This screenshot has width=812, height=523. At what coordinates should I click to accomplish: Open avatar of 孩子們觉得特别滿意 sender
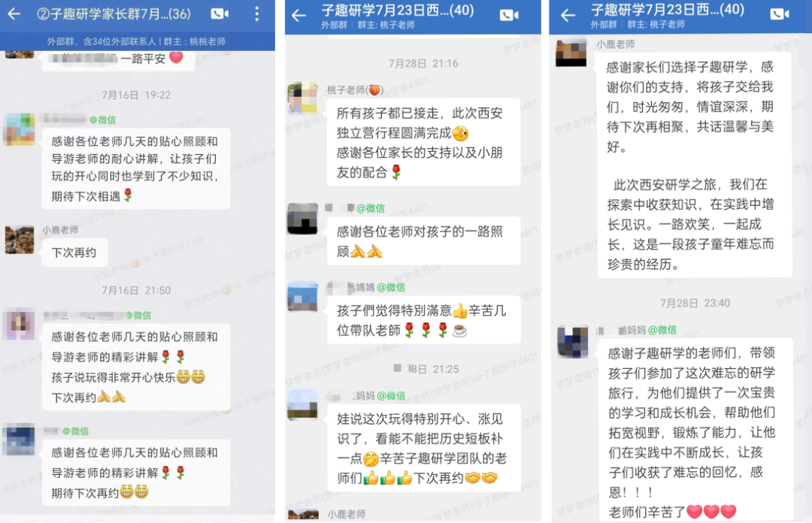pos(302,297)
